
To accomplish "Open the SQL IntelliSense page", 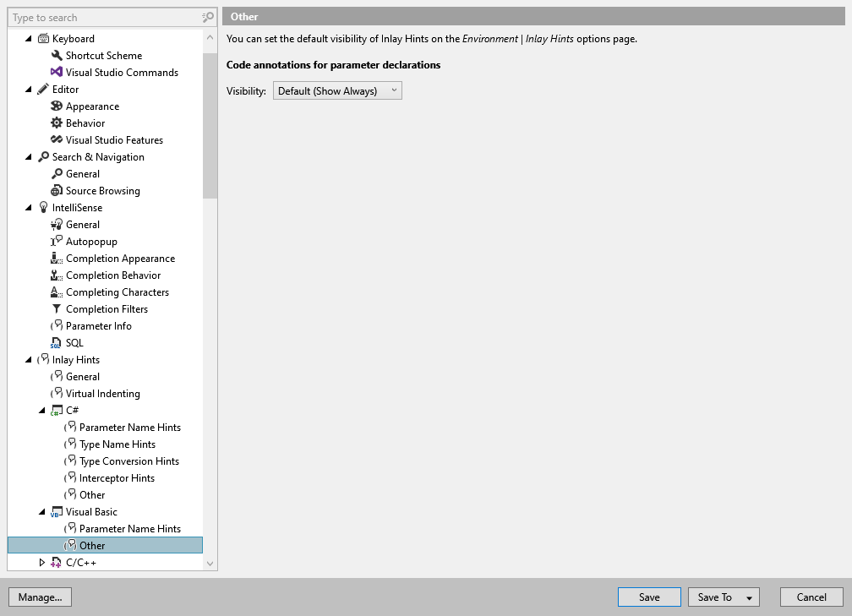I will [x=74, y=342].
